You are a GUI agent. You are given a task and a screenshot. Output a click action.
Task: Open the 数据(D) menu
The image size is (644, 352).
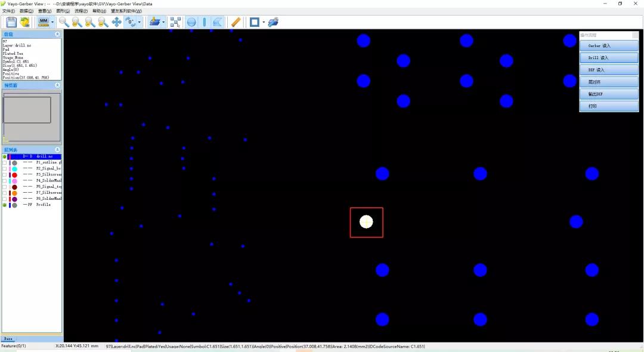coord(26,11)
